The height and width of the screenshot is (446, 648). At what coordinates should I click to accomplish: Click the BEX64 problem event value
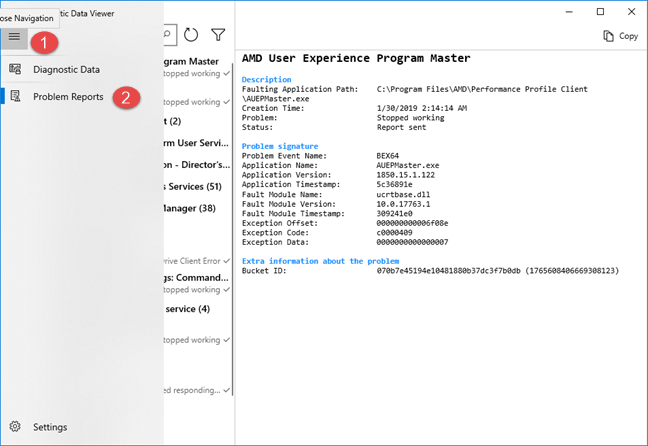point(388,156)
